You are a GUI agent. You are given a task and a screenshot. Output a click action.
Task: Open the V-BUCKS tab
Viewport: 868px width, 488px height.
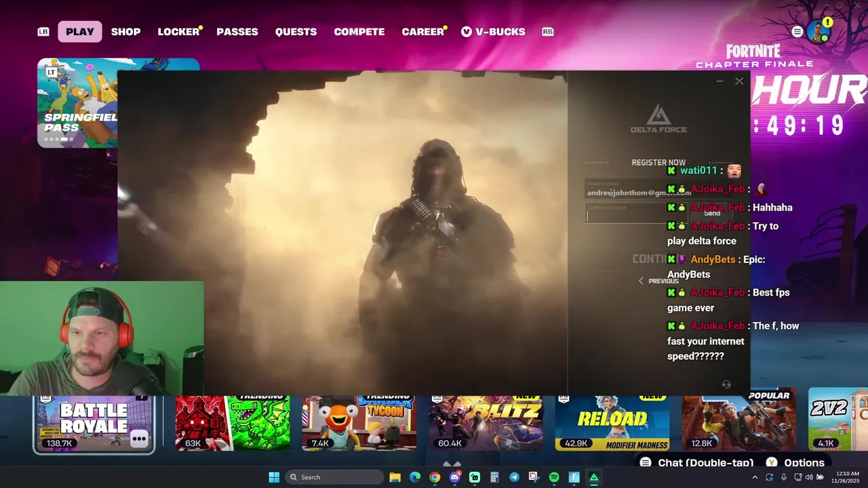point(493,32)
